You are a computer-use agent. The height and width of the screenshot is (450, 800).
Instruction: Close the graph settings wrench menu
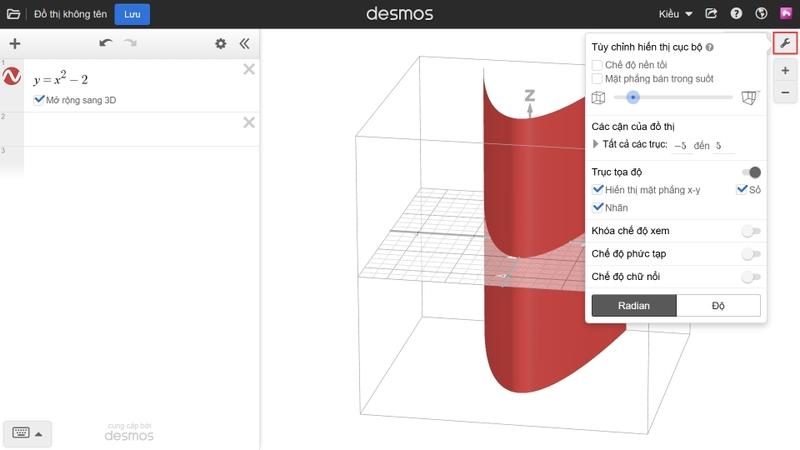[785, 43]
